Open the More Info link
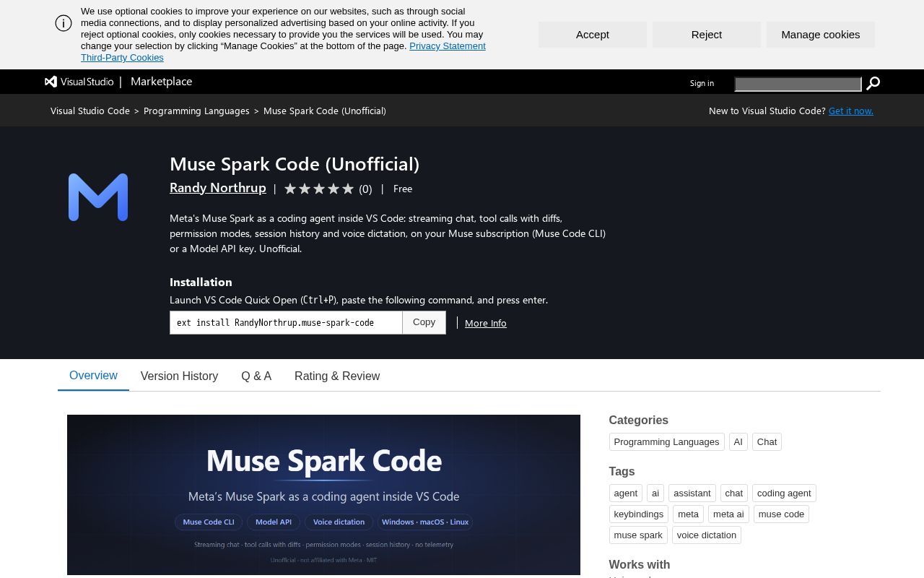The width and height of the screenshot is (924, 578). 486,323
